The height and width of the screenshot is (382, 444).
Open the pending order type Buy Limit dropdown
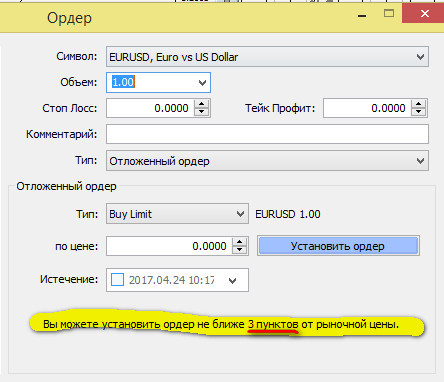177,214
